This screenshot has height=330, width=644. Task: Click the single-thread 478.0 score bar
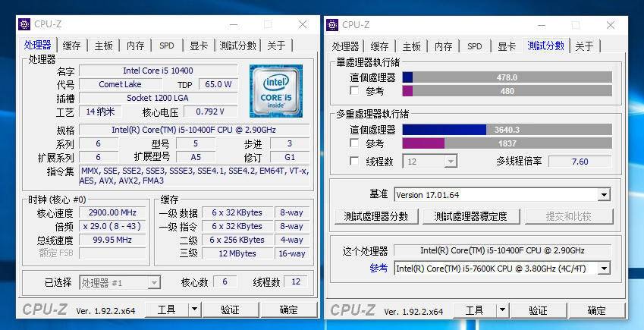click(507, 77)
